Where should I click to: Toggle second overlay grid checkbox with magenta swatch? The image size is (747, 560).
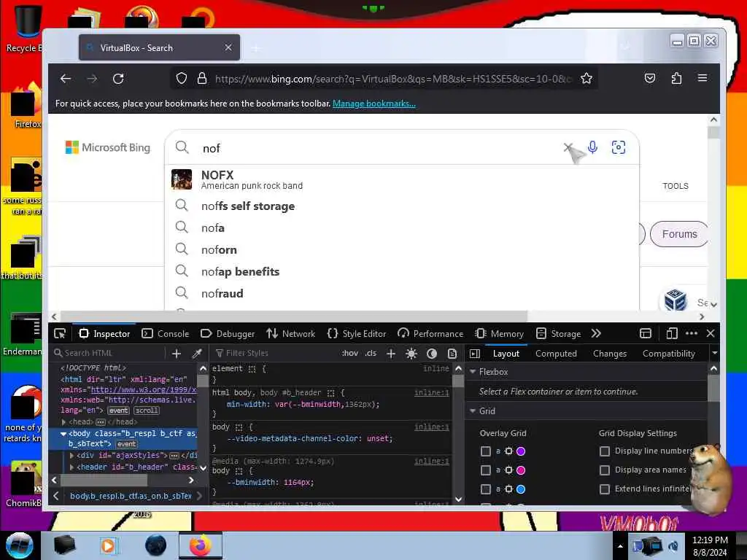click(x=485, y=470)
